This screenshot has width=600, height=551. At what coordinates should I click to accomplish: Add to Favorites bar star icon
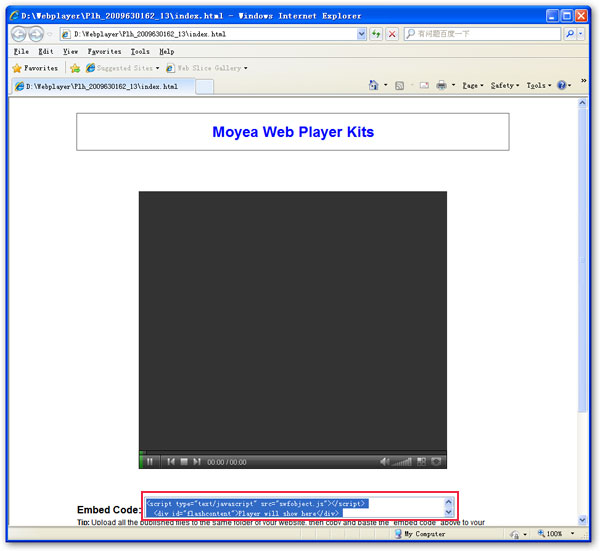(75, 68)
